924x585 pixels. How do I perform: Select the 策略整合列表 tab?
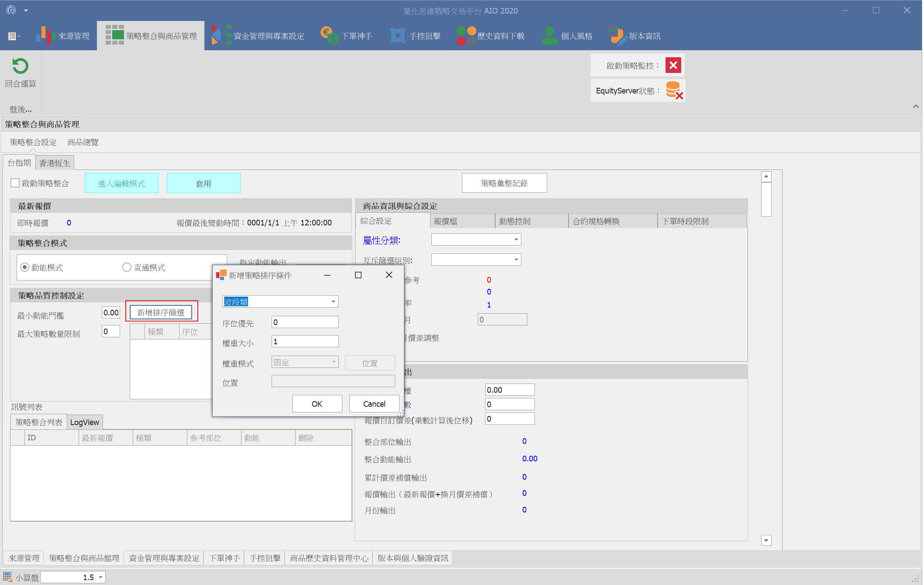pos(39,422)
